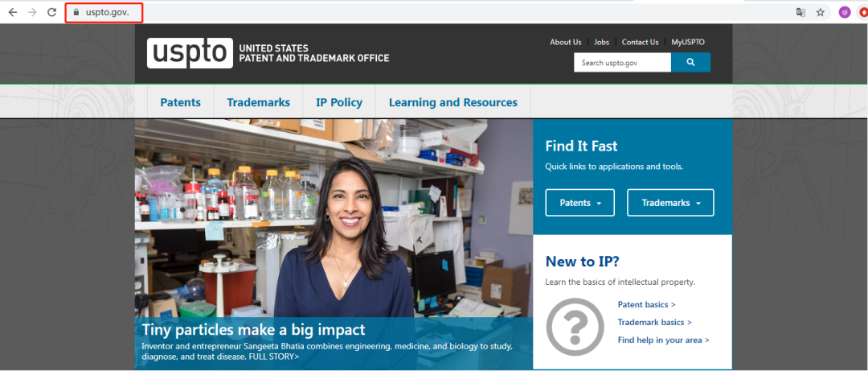Screen dimensions: 868x371
Task: Open the Patent basics link
Action: tap(646, 305)
